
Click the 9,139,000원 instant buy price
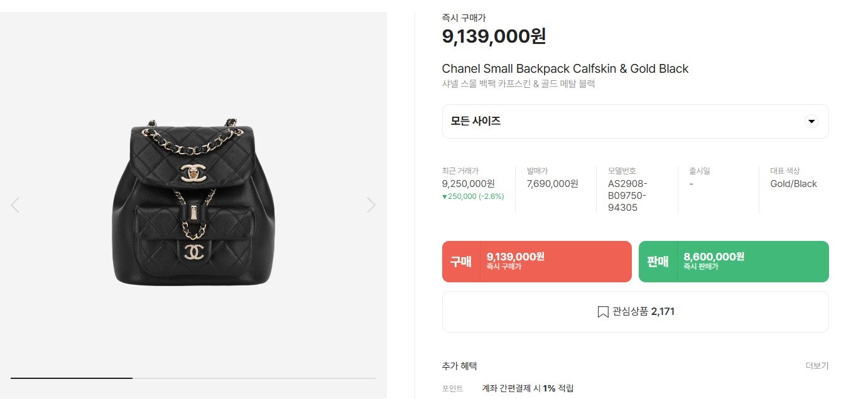[x=494, y=36]
